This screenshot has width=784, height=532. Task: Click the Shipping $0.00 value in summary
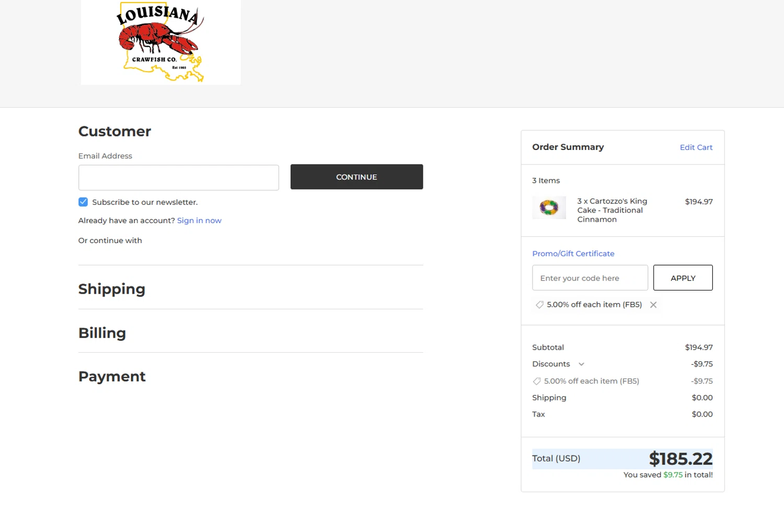pos(702,398)
